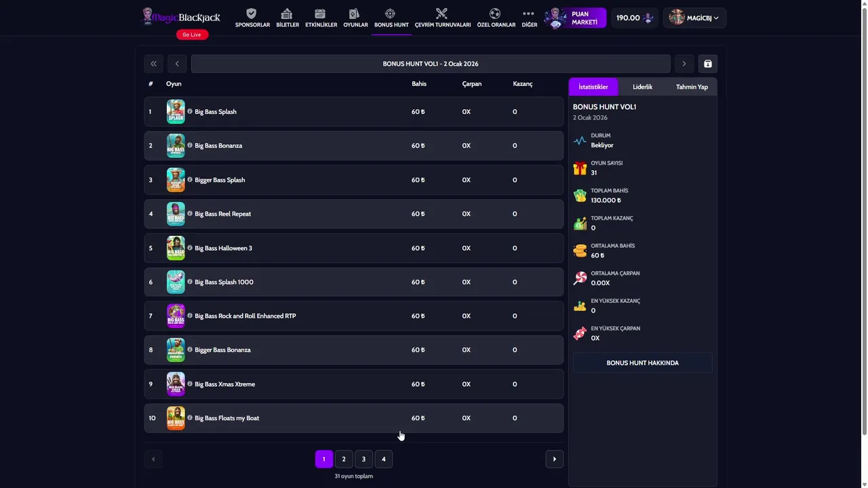
Task: Click the Bigger Bass Bonanza thumbnail
Action: (x=176, y=350)
